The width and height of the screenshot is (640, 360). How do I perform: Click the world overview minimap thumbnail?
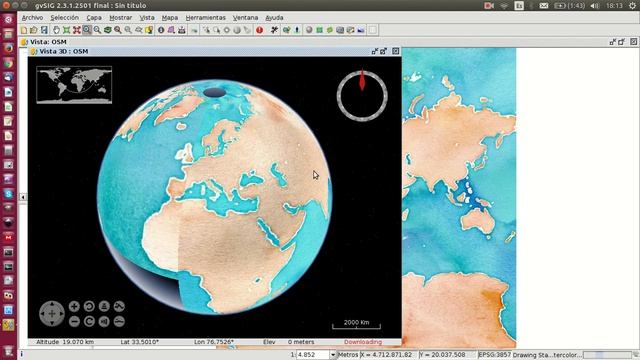pyautogui.click(x=74, y=85)
